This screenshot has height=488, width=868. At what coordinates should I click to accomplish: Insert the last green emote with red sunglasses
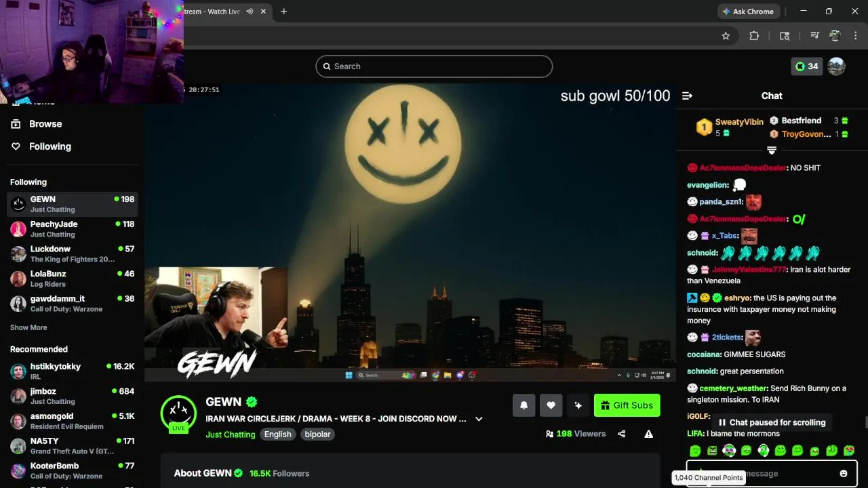pyautogui.click(x=849, y=451)
